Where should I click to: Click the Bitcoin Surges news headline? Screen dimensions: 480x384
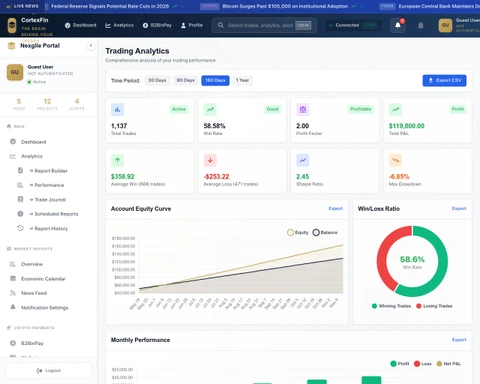click(x=285, y=6)
